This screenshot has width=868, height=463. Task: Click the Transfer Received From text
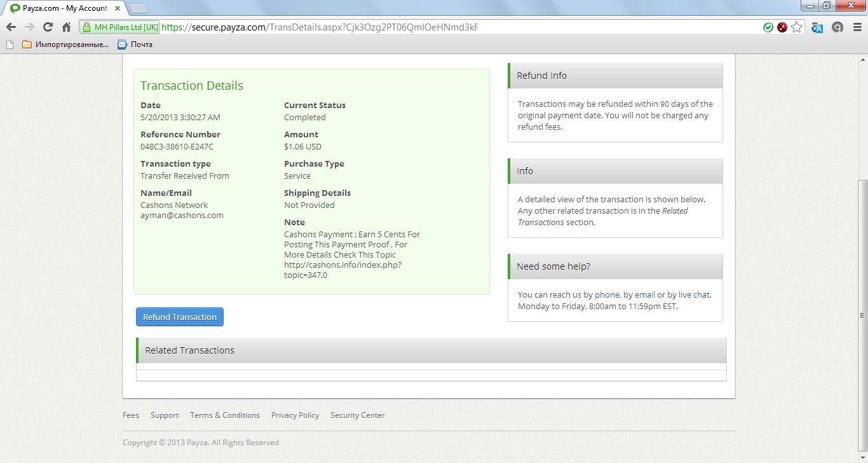(185, 176)
